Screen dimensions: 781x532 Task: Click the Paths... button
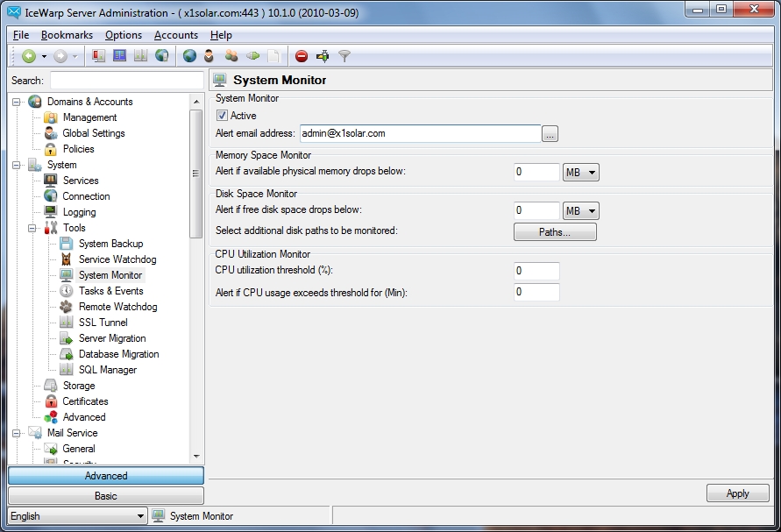pos(555,232)
